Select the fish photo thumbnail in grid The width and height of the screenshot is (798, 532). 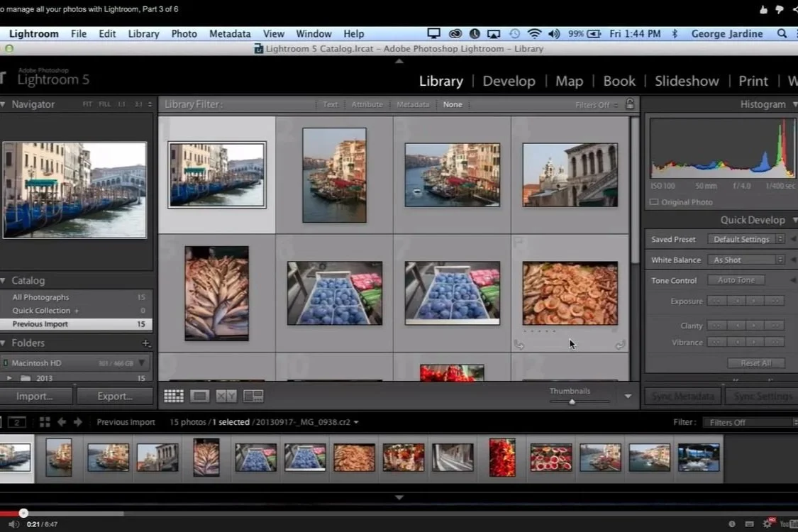click(217, 293)
